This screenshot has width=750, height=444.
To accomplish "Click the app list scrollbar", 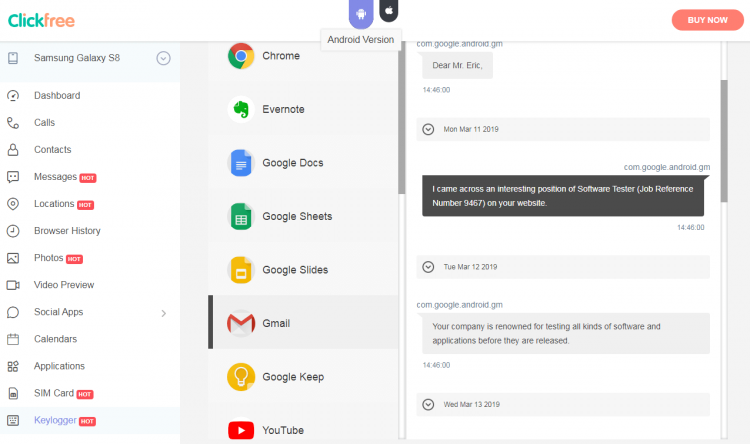I will (x=401, y=118).
